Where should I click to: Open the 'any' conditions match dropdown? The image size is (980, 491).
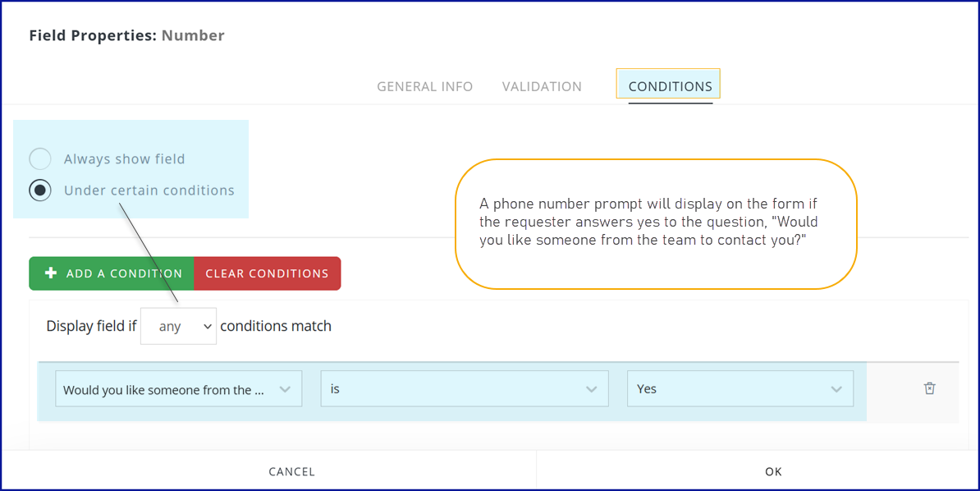tap(178, 326)
